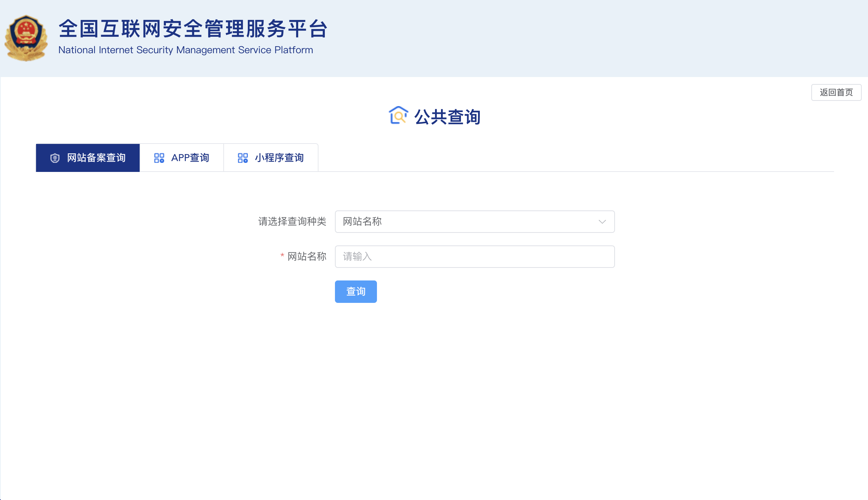The height and width of the screenshot is (500, 868).
Task: Click the English platform subtitle text
Action: click(185, 50)
